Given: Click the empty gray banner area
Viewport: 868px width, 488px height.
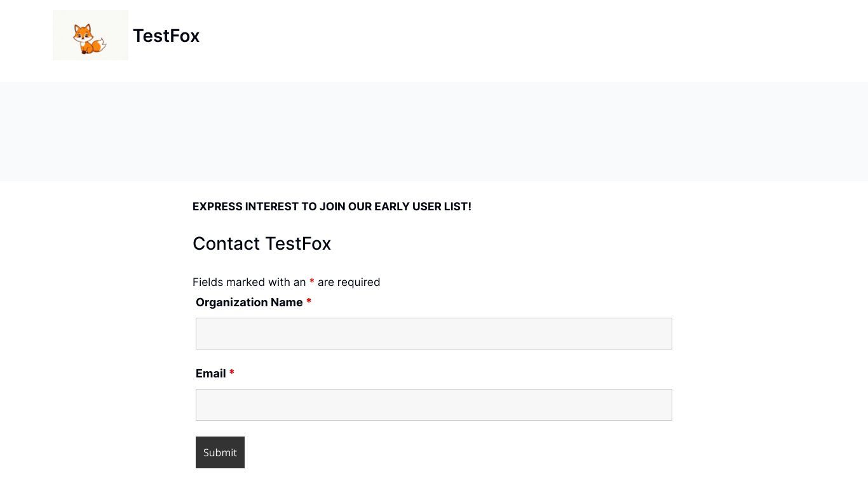Looking at the screenshot, I should [x=434, y=132].
